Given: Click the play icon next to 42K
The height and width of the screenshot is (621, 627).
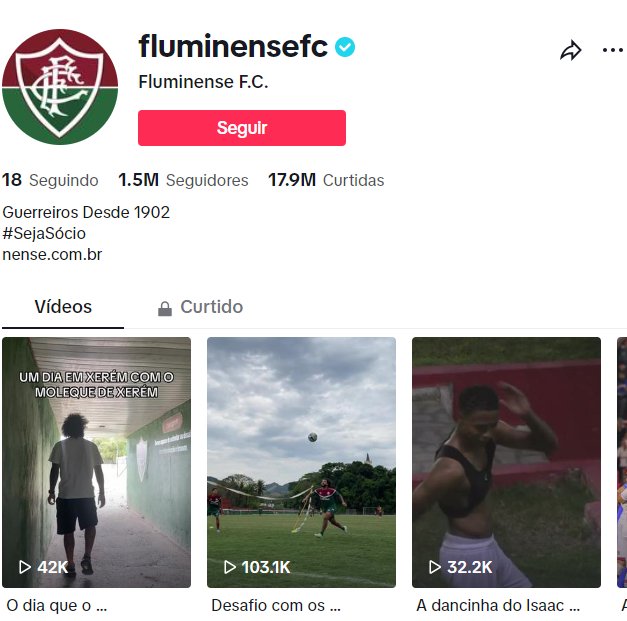Looking at the screenshot, I should [25, 567].
